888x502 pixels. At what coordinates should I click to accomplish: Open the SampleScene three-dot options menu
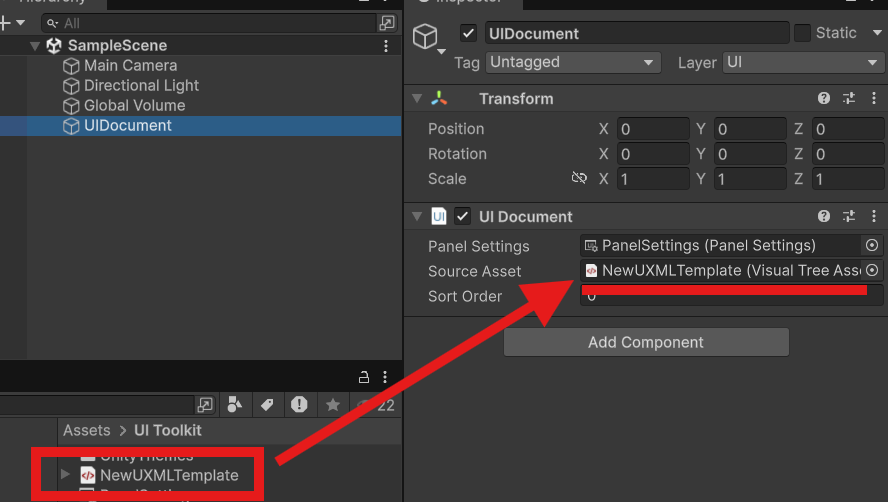386,46
